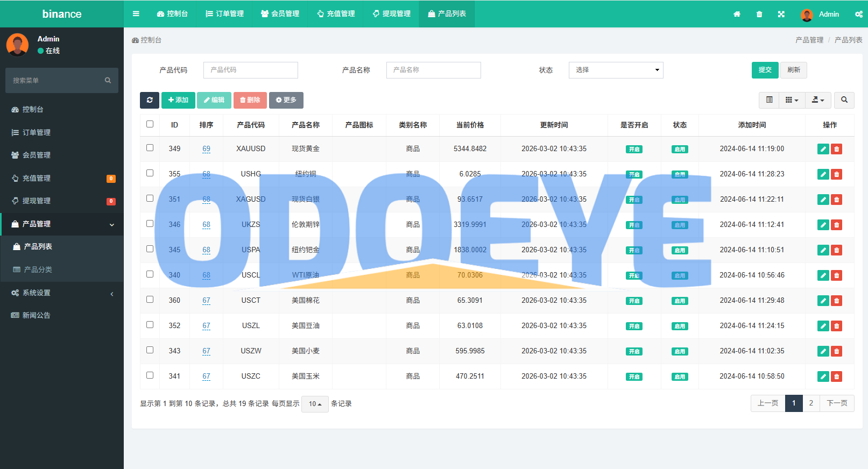This screenshot has height=469, width=868.
Task: Tick checkbox for row ID 355
Action: (150, 173)
